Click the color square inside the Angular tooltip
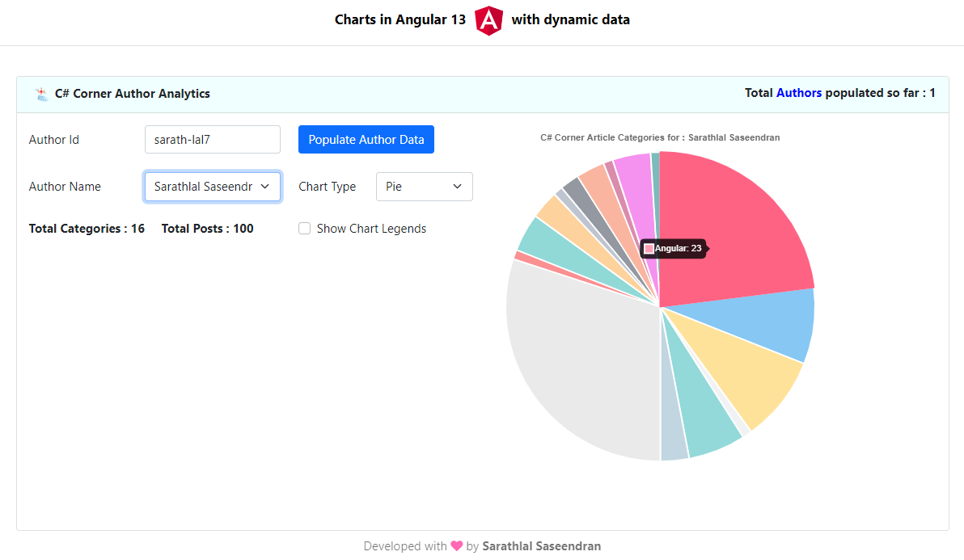964x560 pixels. pyautogui.click(x=649, y=248)
